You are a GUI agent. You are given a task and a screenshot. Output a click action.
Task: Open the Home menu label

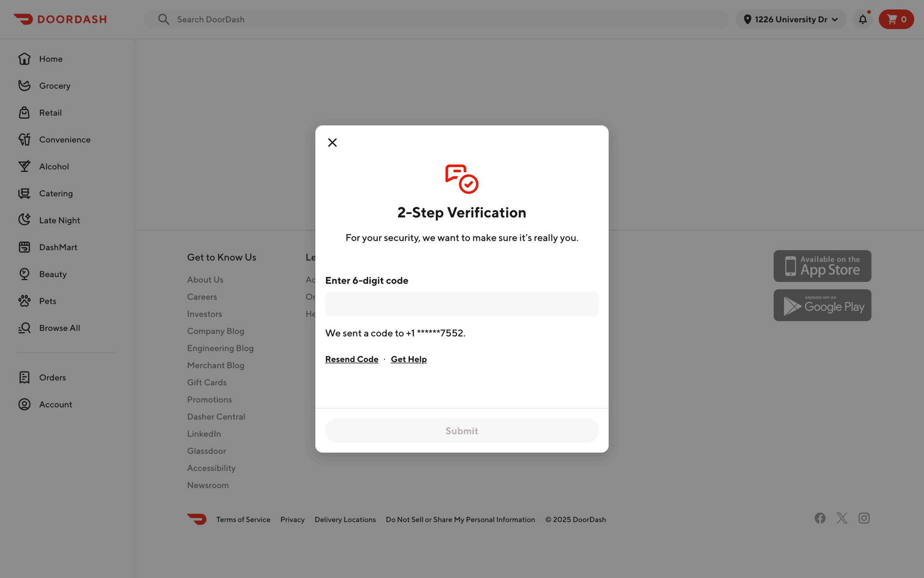point(51,59)
